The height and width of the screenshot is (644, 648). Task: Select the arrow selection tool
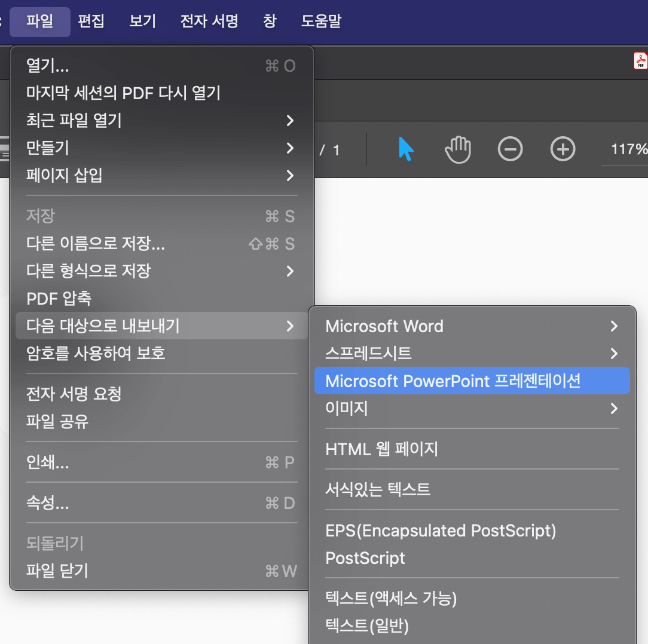coord(406,149)
